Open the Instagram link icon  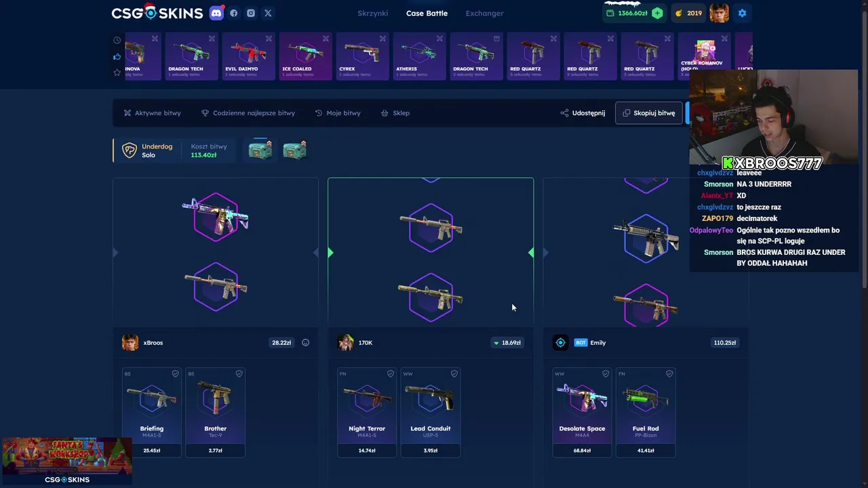click(251, 13)
